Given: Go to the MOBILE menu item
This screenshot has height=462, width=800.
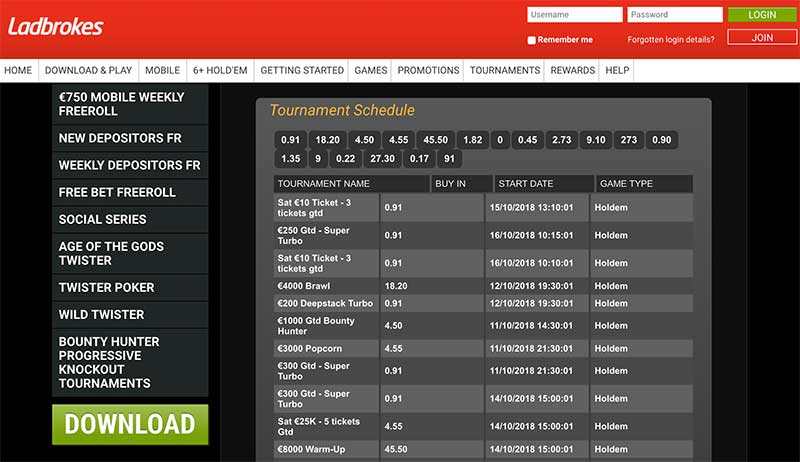Looking at the screenshot, I should (x=162, y=70).
